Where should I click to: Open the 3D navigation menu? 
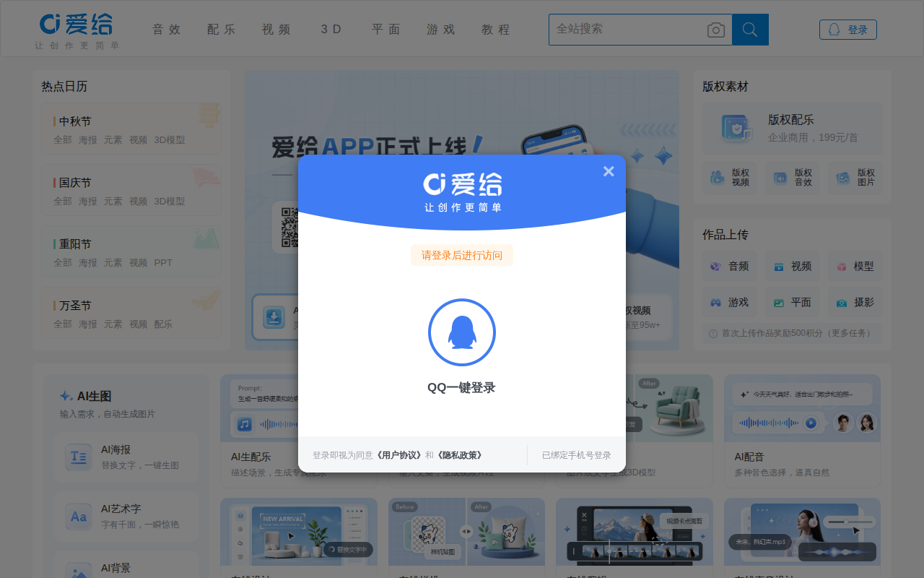point(331,30)
